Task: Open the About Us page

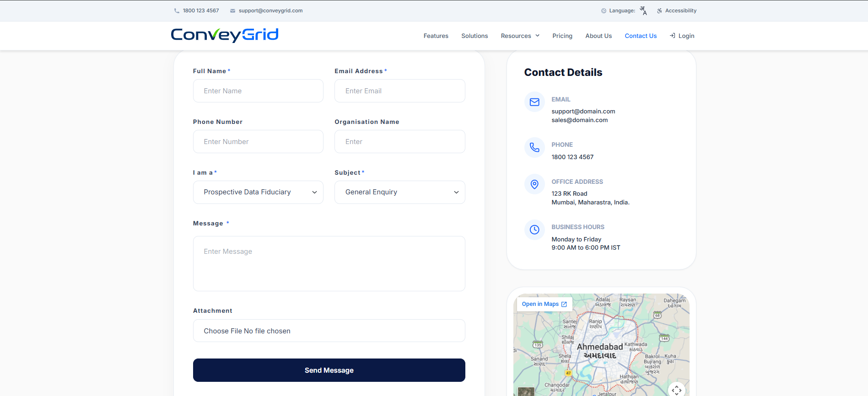Action: (x=598, y=36)
